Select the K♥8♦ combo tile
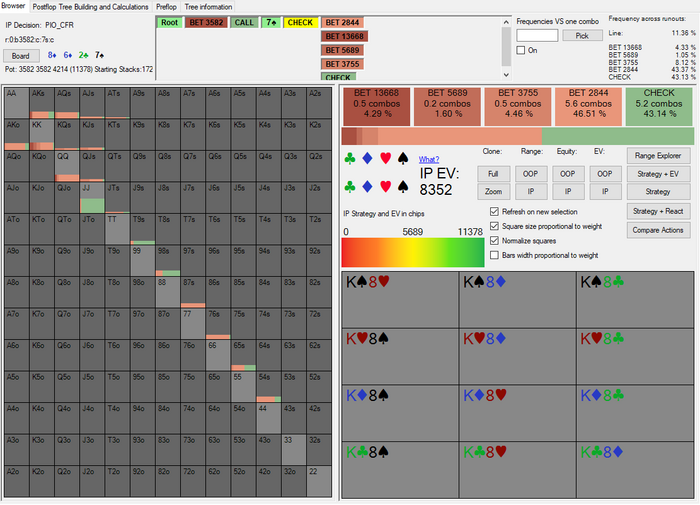Image resolution: width=700 pixels, height=505 pixels. (x=518, y=356)
